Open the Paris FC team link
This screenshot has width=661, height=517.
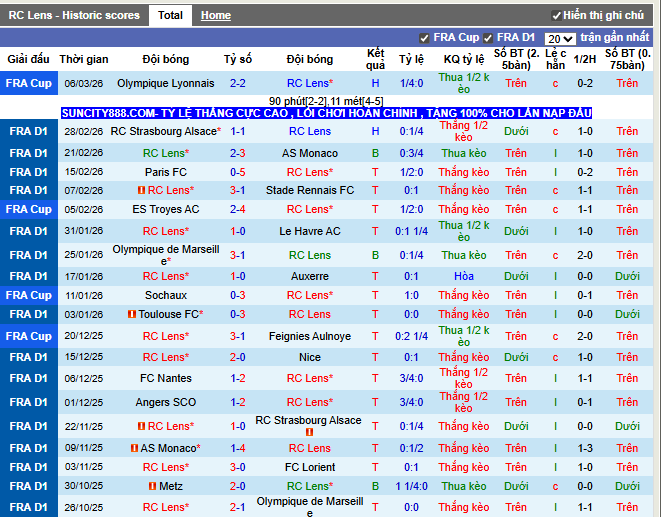click(x=165, y=172)
